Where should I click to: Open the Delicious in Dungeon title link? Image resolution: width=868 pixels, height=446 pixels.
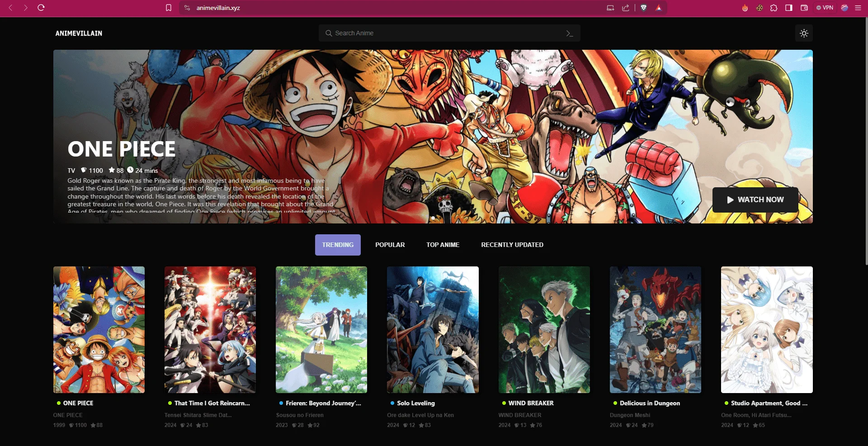650,403
